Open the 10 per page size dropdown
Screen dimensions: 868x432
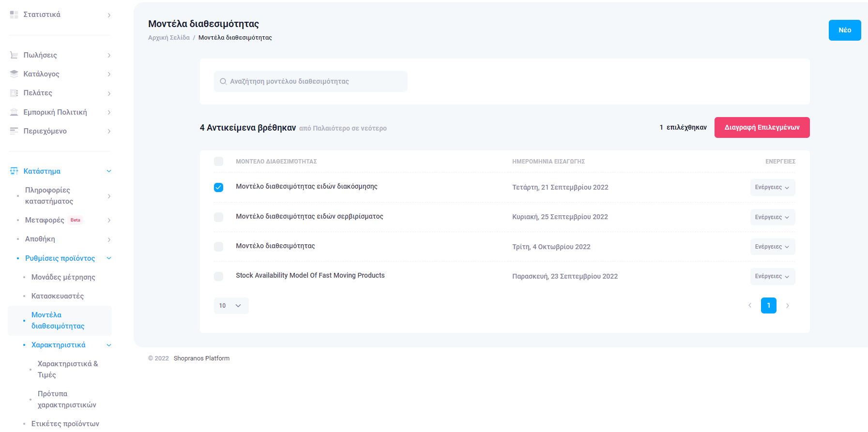pos(231,306)
